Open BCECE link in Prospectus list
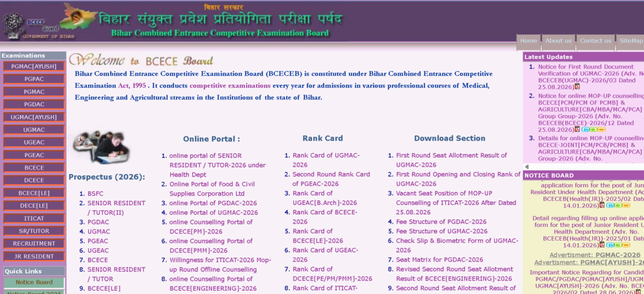Viewport: 644px width, 294px height. point(97,260)
